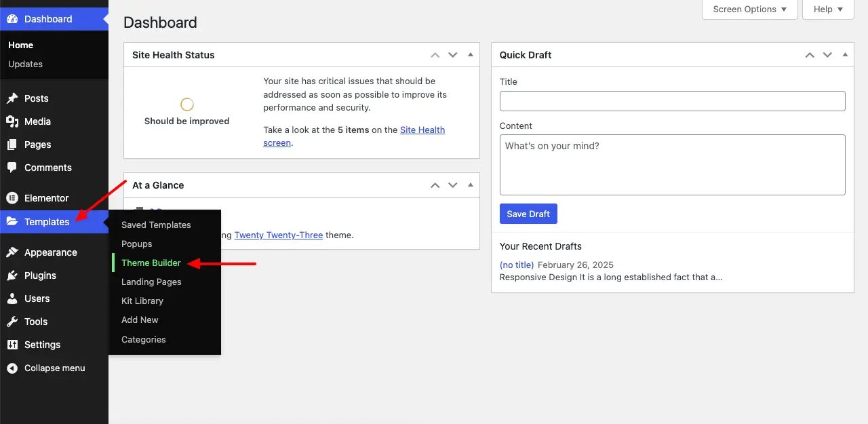Click the 'Responsive Design It is a long' excerpt
This screenshot has height=424, width=868.
pyautogui.click(x=611, y=277)
